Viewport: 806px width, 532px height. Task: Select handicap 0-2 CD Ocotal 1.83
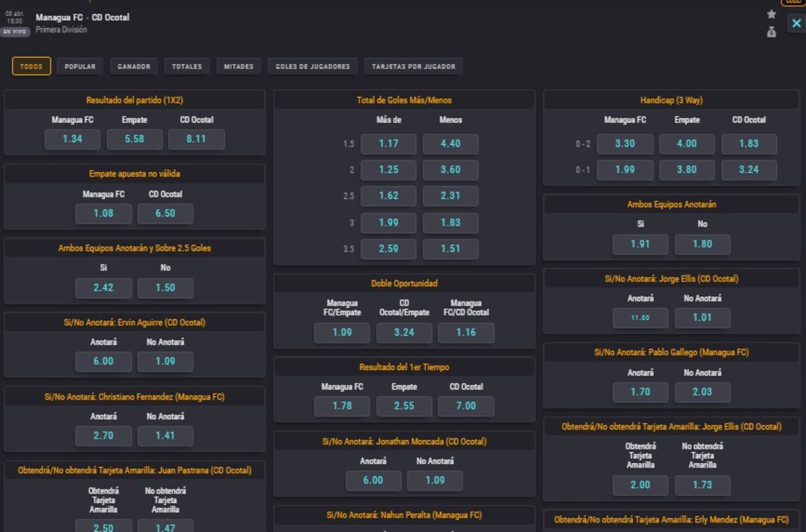(x=749, y=144)
